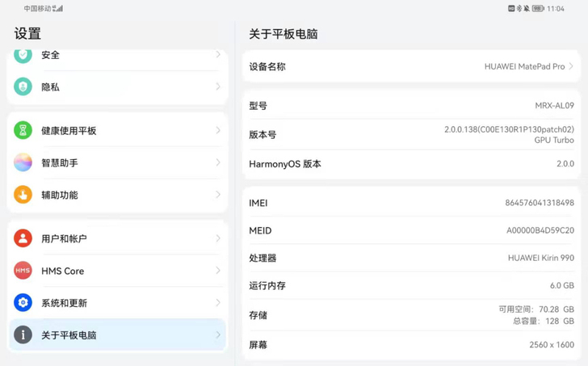
Task: Select 系统和更新 menu label
Action: click(x=64, y=303)
